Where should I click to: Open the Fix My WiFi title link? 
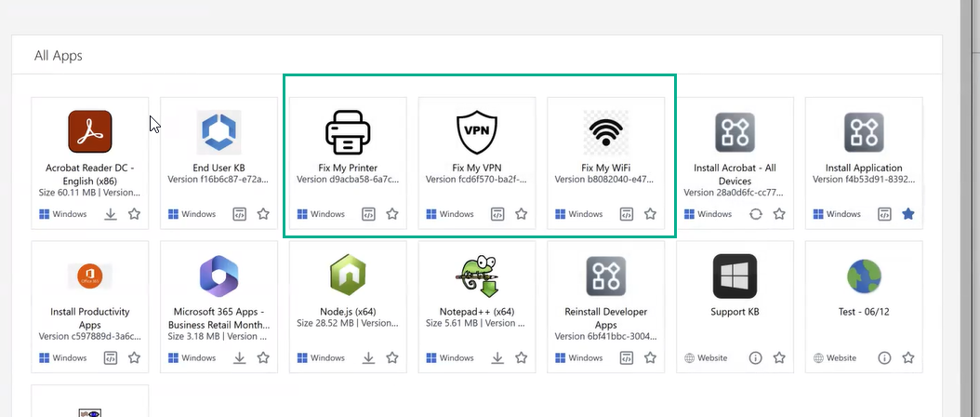tap(605, 168)
